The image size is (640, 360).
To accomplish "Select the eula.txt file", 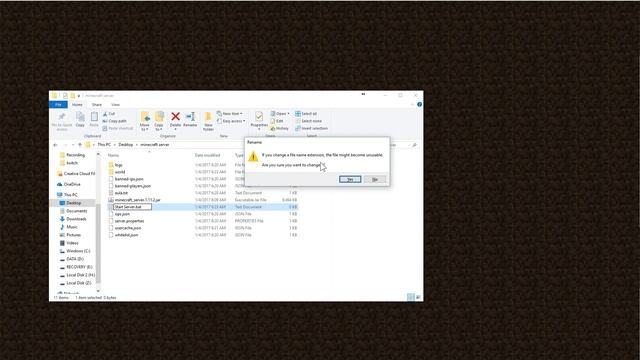I will 118,193.
